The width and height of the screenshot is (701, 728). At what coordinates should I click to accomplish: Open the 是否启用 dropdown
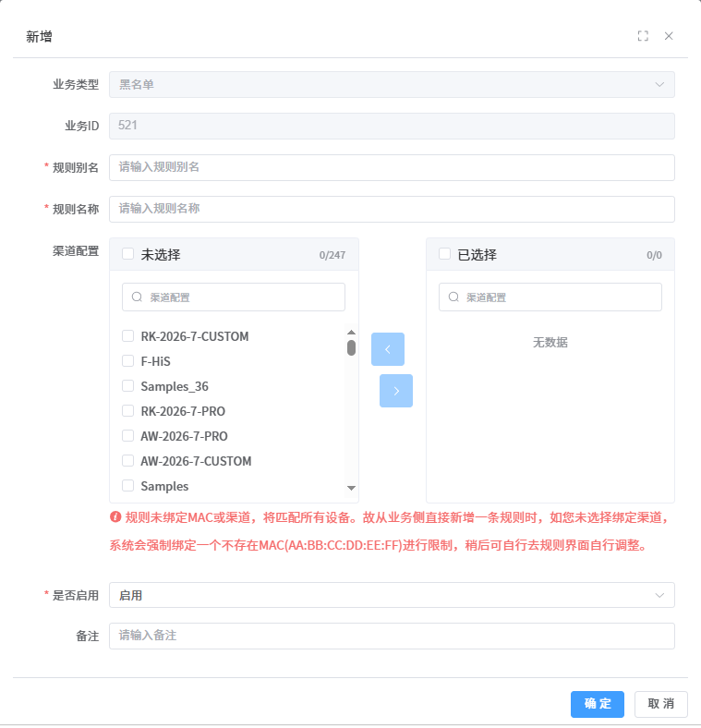coord(392,595)
